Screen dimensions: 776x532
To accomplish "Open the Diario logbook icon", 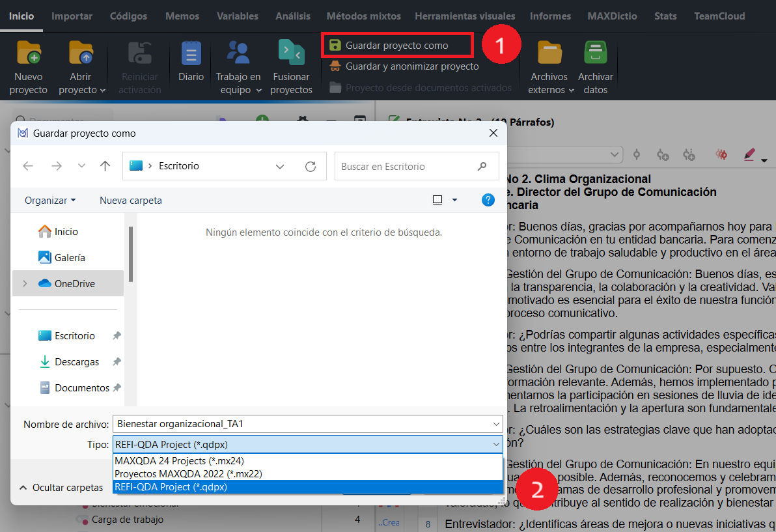I will pos(191,53).
